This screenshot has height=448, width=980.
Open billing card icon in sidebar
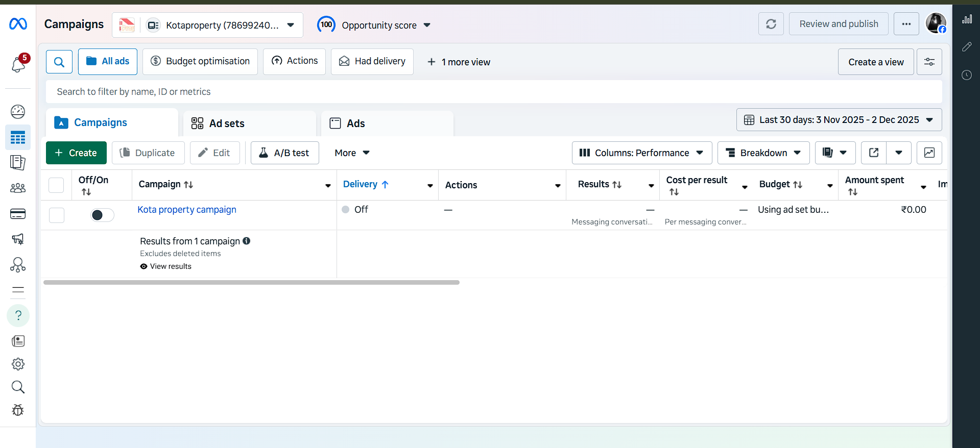(x=18, y=214)
